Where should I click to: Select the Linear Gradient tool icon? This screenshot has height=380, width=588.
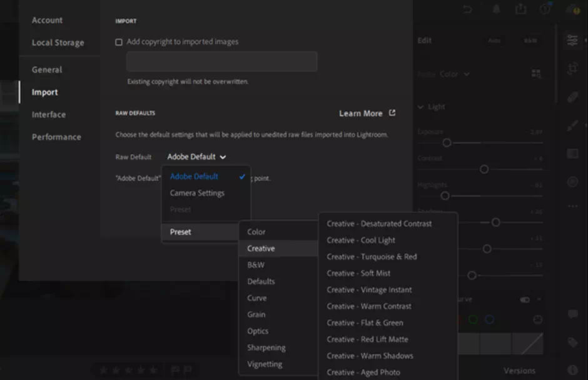pos(572,153)
